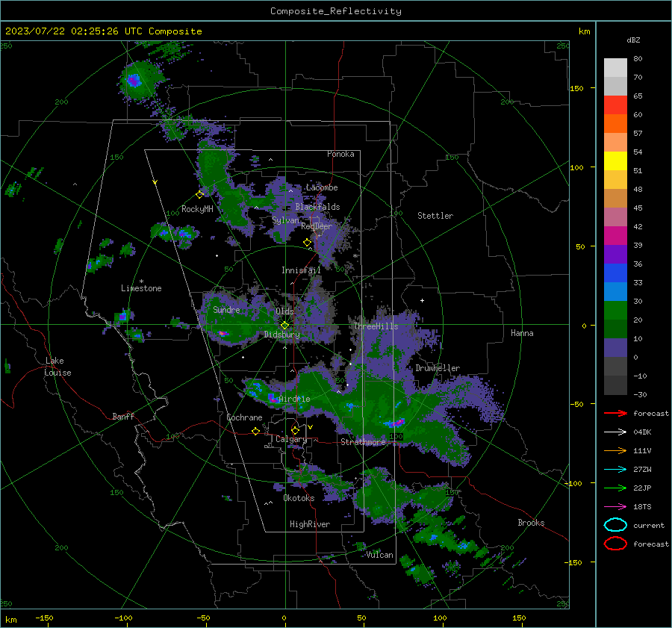672x628 pixels.
Task: Click the Okotoks town label
Action: 299,498
